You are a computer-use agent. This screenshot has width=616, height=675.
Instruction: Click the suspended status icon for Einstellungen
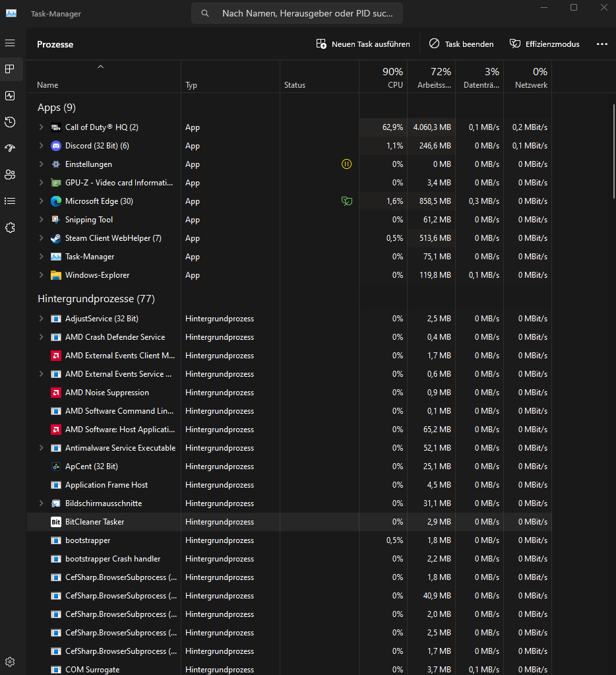tap(346, 164)
